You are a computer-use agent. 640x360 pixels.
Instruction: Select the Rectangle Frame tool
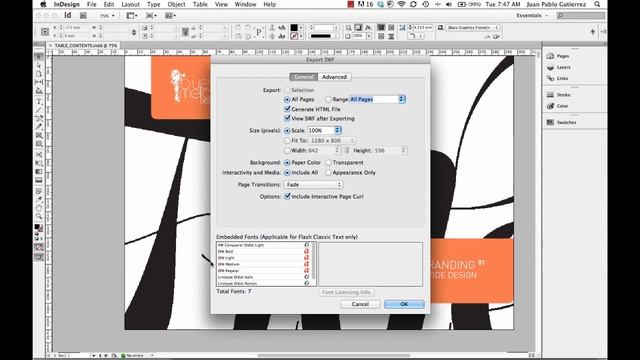point(39,136)
